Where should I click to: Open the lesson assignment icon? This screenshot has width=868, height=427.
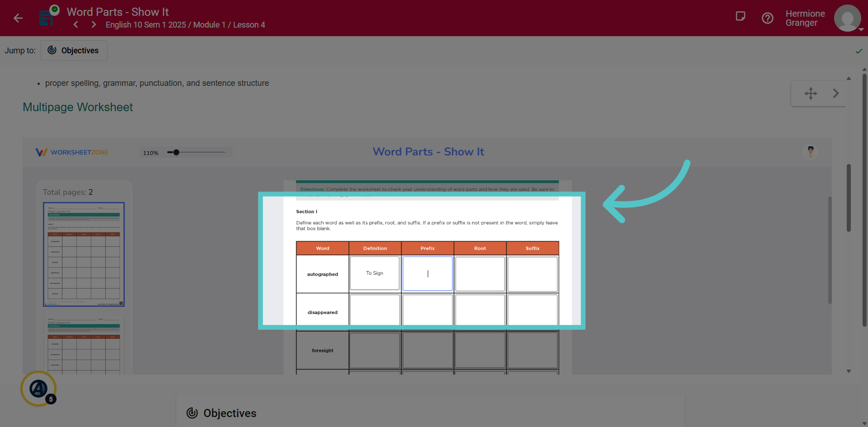(47, 18)
